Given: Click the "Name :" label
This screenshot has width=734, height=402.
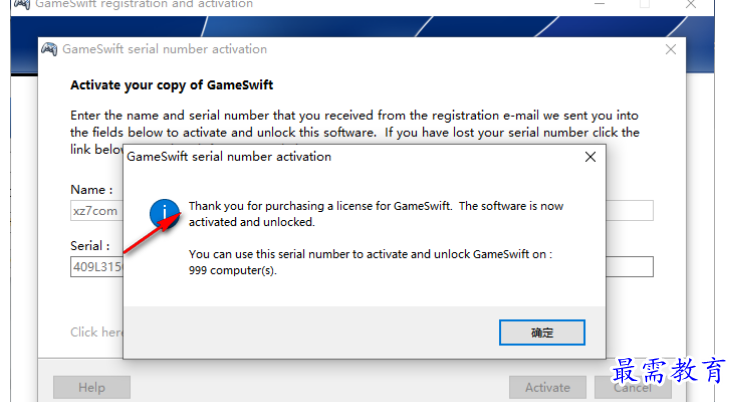Looking at the screenshot, I should 91,190.
